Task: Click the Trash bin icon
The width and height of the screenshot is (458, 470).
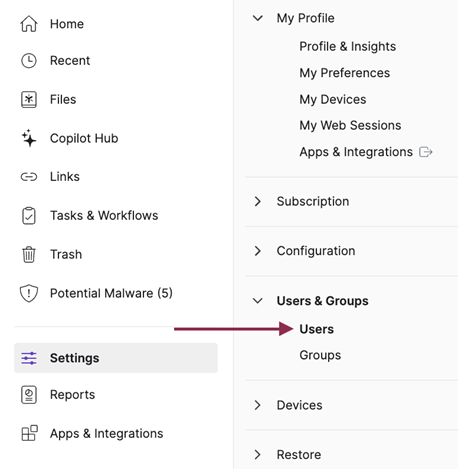Action: coord(29,255)
